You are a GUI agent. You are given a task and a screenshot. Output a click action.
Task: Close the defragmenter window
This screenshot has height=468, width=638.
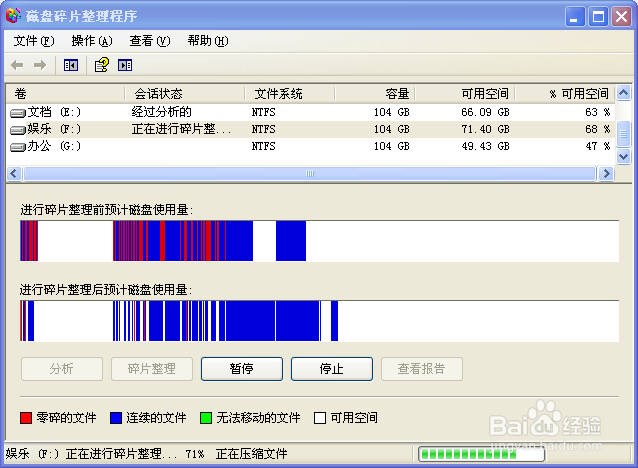click(x=621, y=17)
